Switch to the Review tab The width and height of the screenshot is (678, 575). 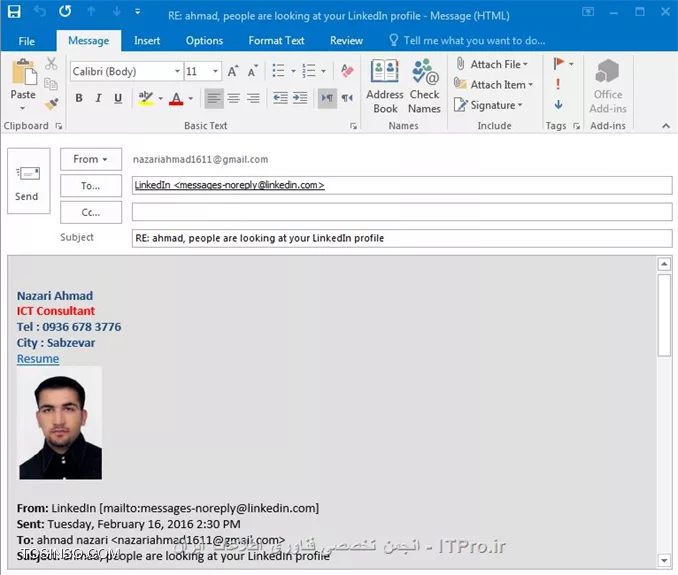coord(346,41)
